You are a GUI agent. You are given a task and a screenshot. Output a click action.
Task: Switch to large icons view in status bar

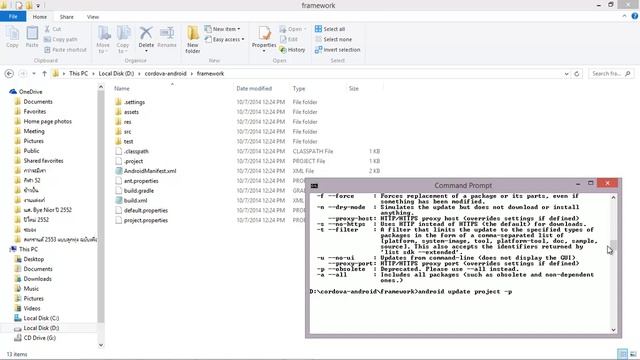(633, 354)
